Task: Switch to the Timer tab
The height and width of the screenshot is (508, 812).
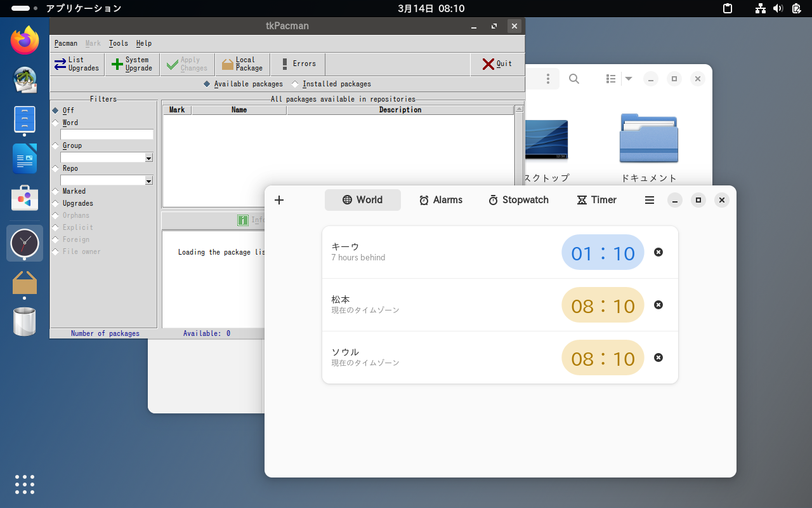Action: tap(596, 200)
